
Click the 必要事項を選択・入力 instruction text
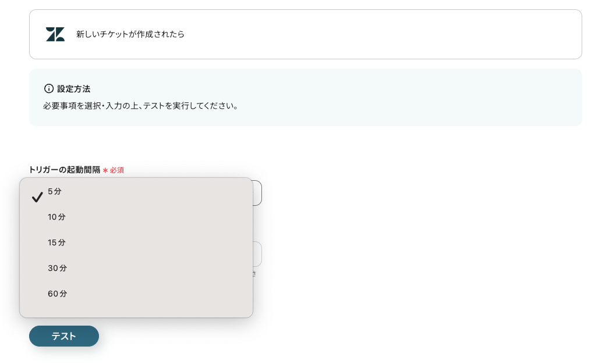click(x=140, y=106)
